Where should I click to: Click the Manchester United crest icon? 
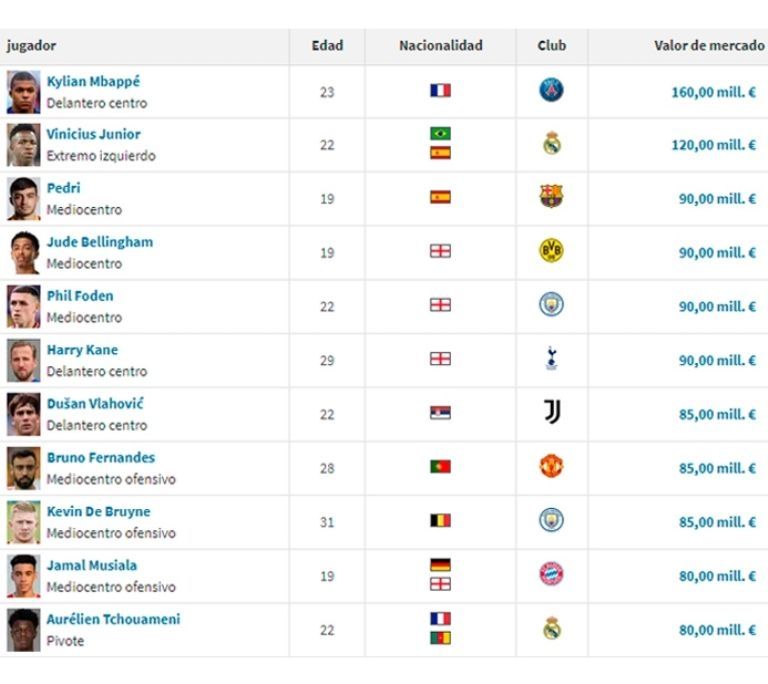click(551, 467)
